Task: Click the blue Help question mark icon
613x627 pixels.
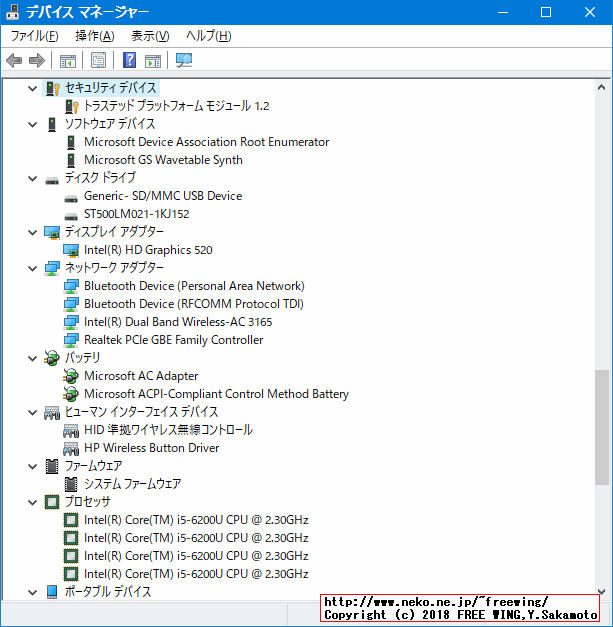Action: 130,60
